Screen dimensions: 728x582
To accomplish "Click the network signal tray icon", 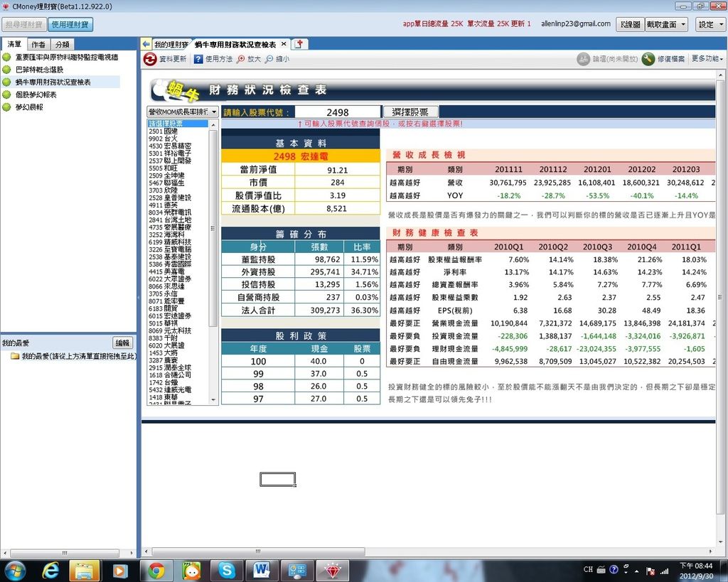I will pyautogui.click(x=665, y=571).
